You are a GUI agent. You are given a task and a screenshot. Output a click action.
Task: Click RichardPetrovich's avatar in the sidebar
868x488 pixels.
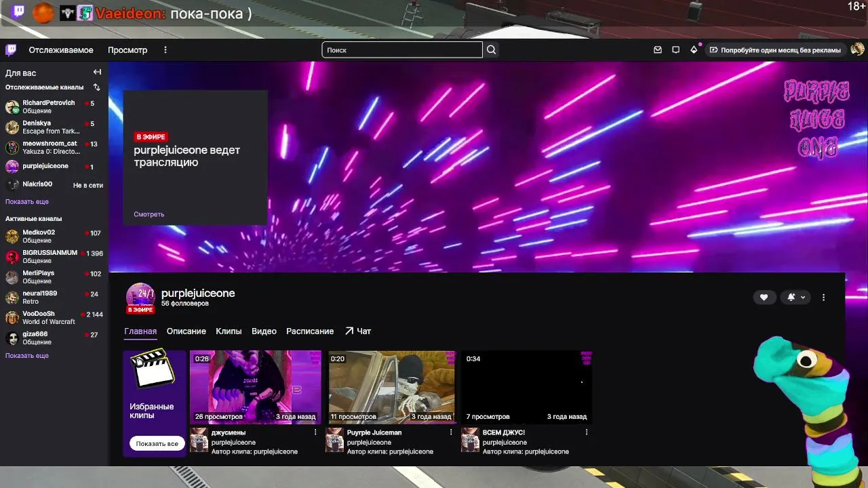pyautogui.click(x=12, y=107)
